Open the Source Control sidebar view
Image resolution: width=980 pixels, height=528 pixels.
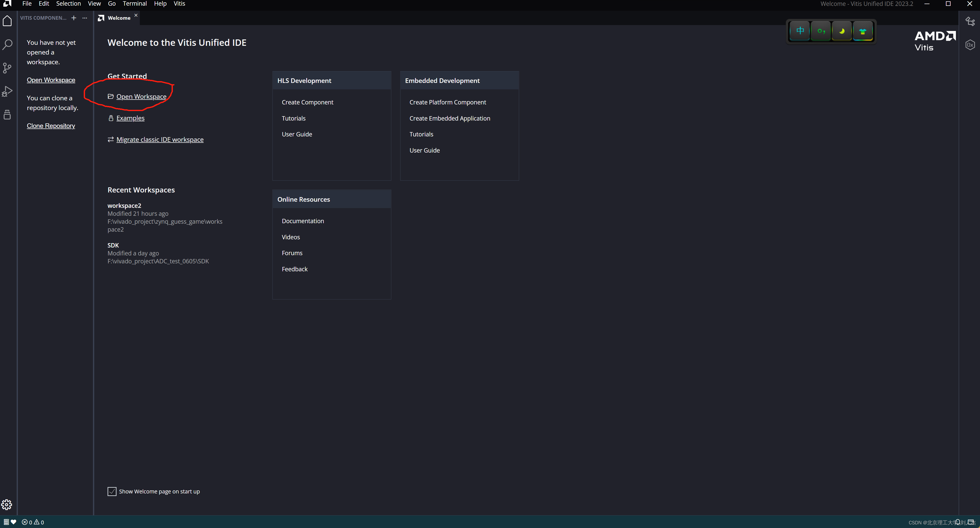pos(7,68)
